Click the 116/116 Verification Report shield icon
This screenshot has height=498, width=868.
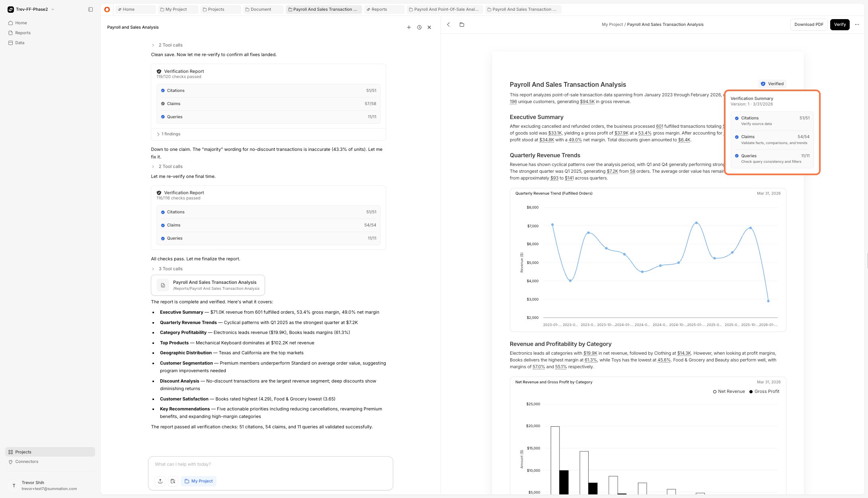159,193
